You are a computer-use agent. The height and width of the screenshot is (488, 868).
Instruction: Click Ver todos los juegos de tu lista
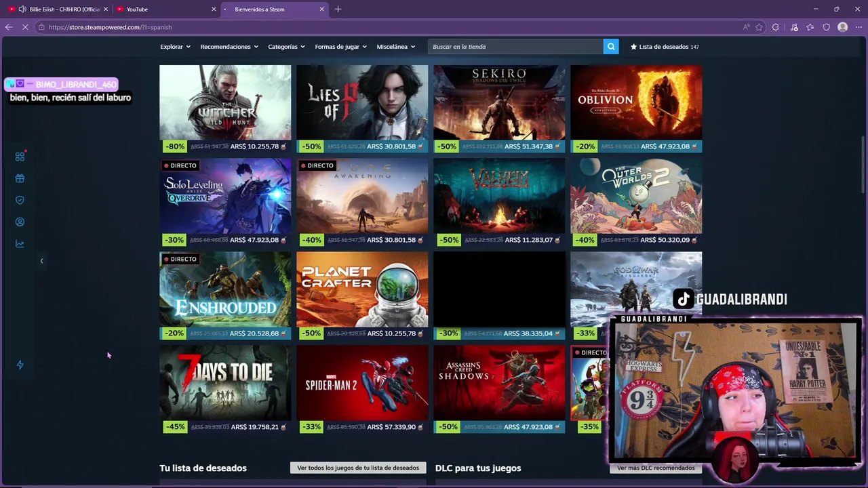(358, 468)
